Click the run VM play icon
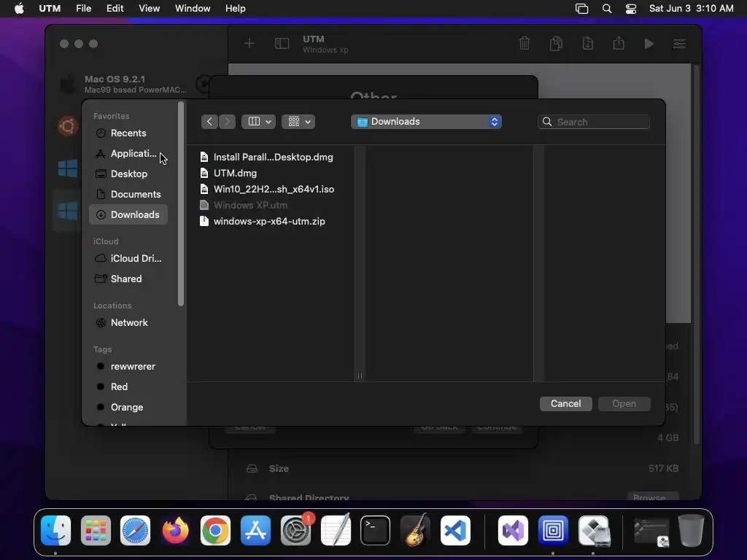 point(649,44)
